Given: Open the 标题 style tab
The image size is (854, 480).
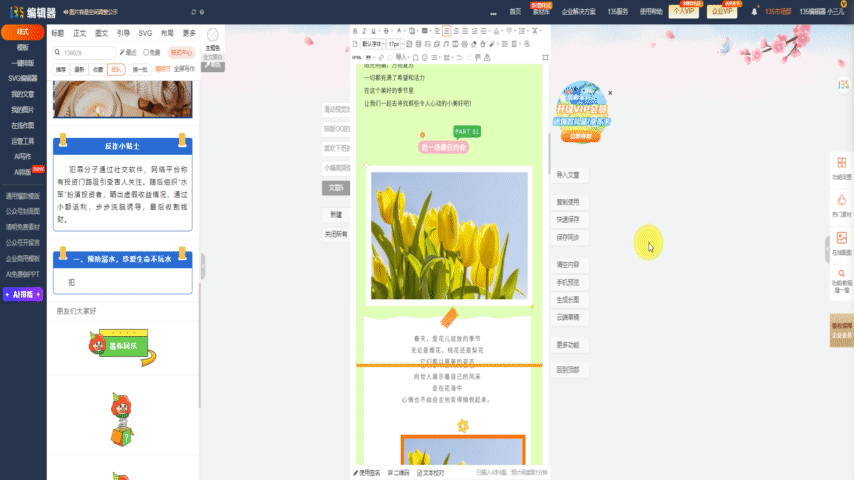Looking at the screenshot, I should [x=58, y=33].
